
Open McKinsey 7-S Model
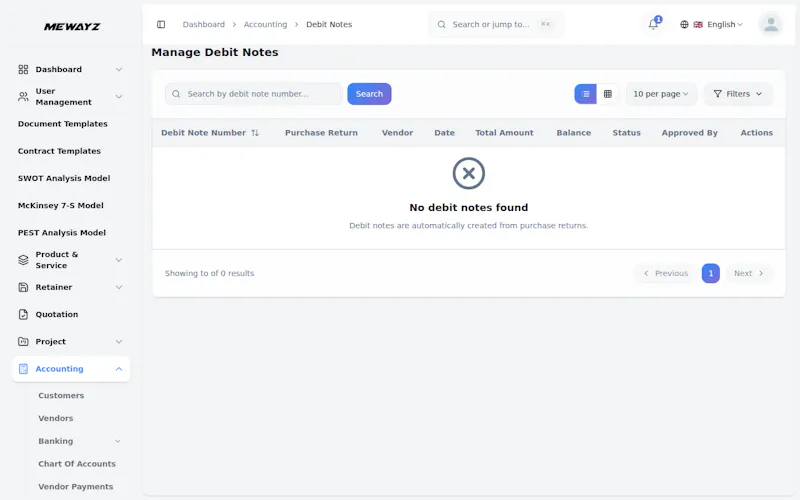tap(61, 205)
